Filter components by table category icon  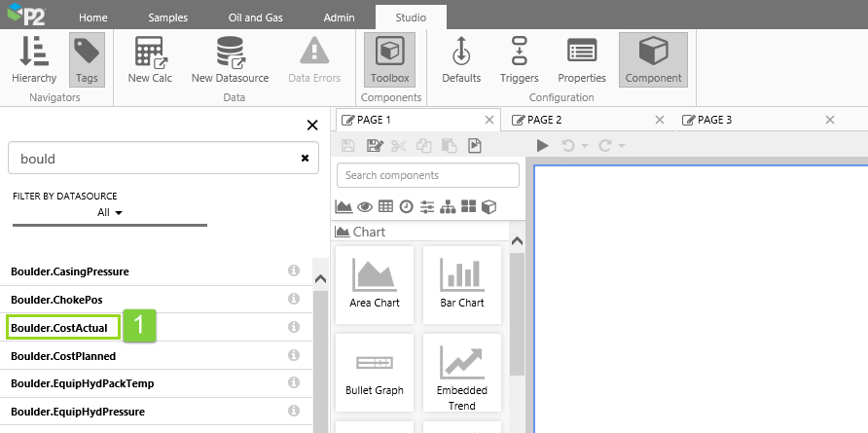click(x=386, y=206)
